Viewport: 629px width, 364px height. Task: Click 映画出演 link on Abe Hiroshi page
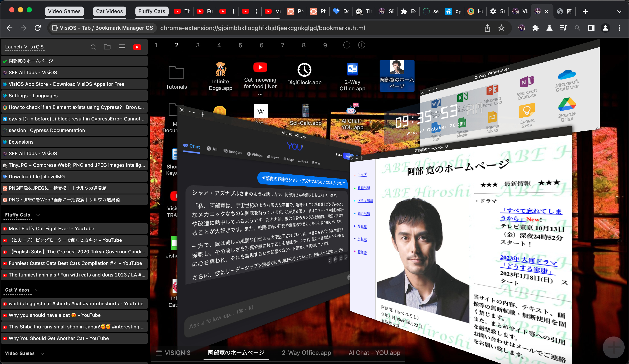tap(363, 188)
